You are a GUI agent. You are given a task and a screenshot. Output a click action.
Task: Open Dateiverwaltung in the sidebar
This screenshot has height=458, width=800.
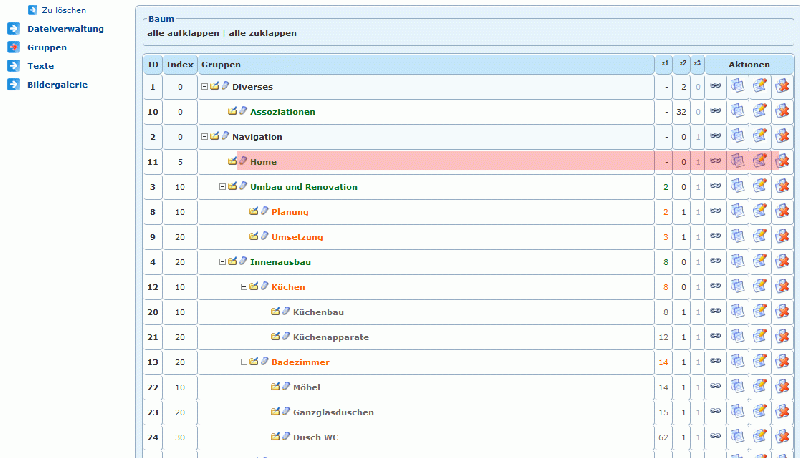click(x=65, y=29)
